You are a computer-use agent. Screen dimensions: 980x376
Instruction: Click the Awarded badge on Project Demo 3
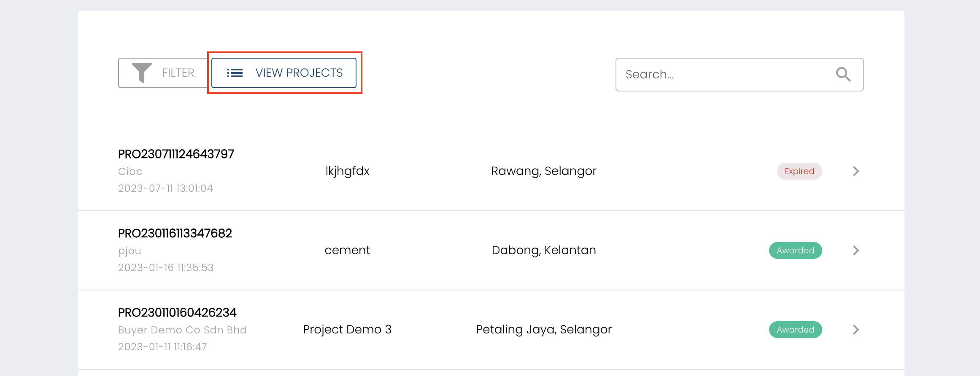[x=795, y=330]
